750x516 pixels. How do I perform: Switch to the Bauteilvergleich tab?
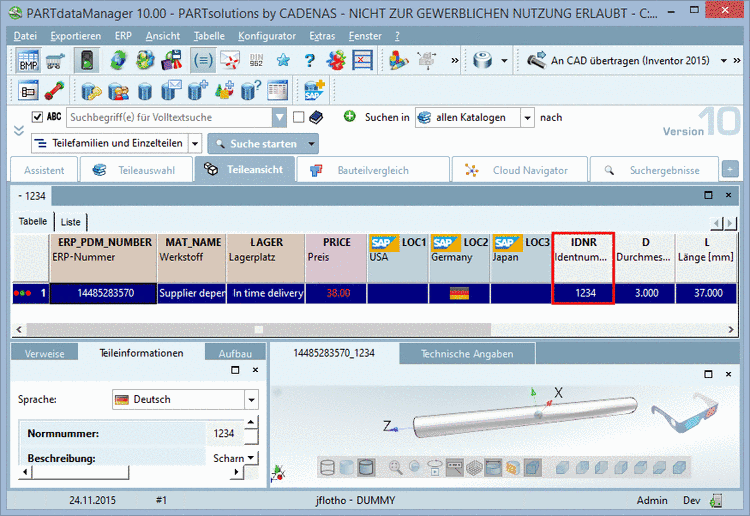click(373, 170)
